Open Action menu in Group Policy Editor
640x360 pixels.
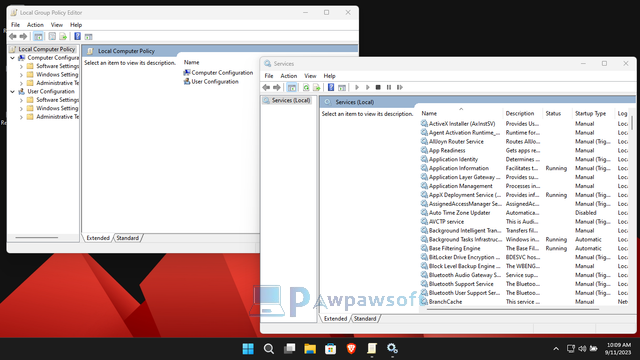point(35,25)
